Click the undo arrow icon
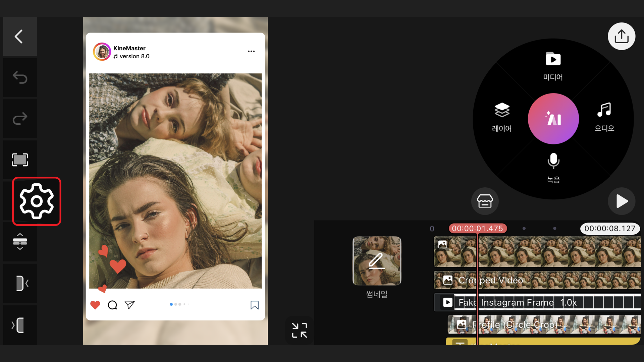The height and width of the screenshot is (362, 644). [20, 77]
